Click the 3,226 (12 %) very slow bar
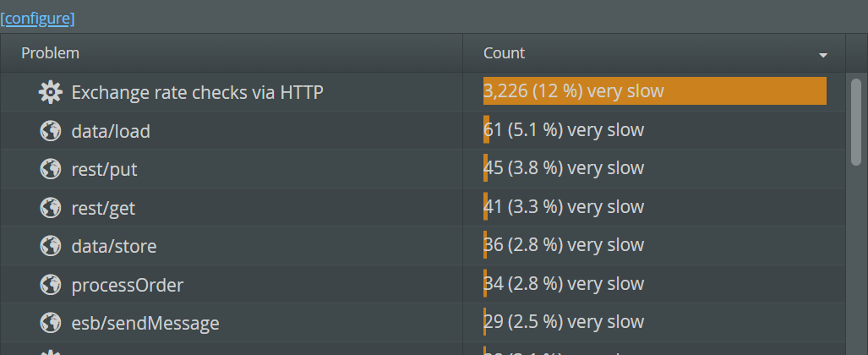 (655, 90)
